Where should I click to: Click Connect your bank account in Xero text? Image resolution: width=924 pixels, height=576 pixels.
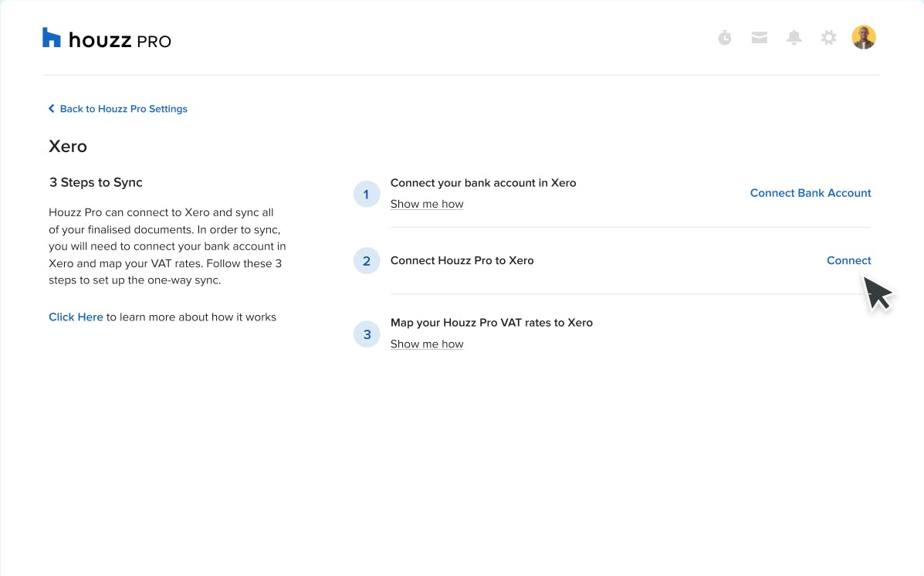(483, 183)
